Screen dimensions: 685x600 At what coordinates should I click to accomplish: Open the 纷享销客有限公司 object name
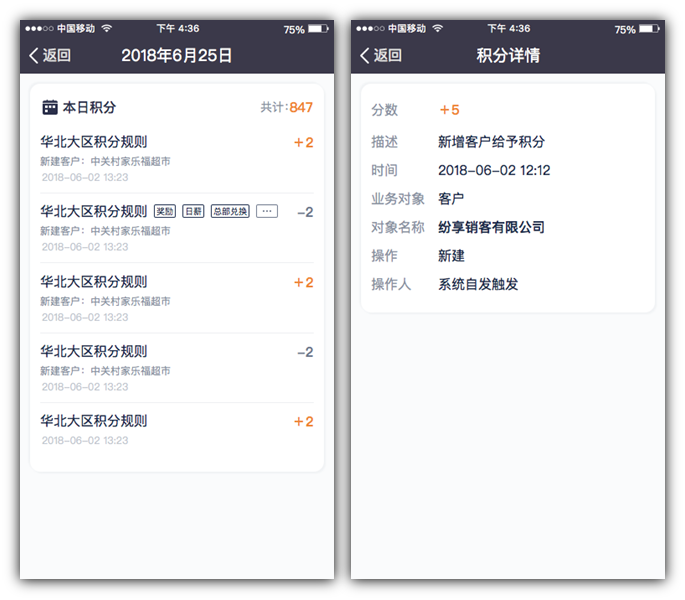point(491,227)
